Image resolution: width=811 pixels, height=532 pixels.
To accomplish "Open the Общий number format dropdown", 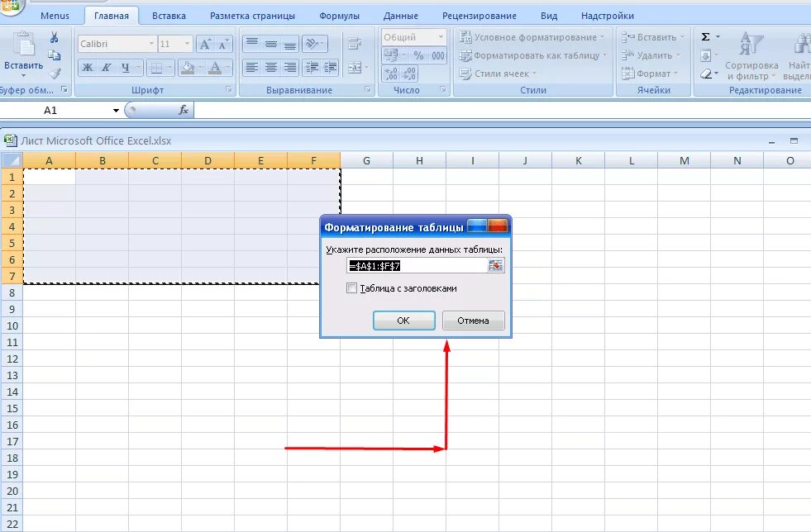I will click(441, 36).
